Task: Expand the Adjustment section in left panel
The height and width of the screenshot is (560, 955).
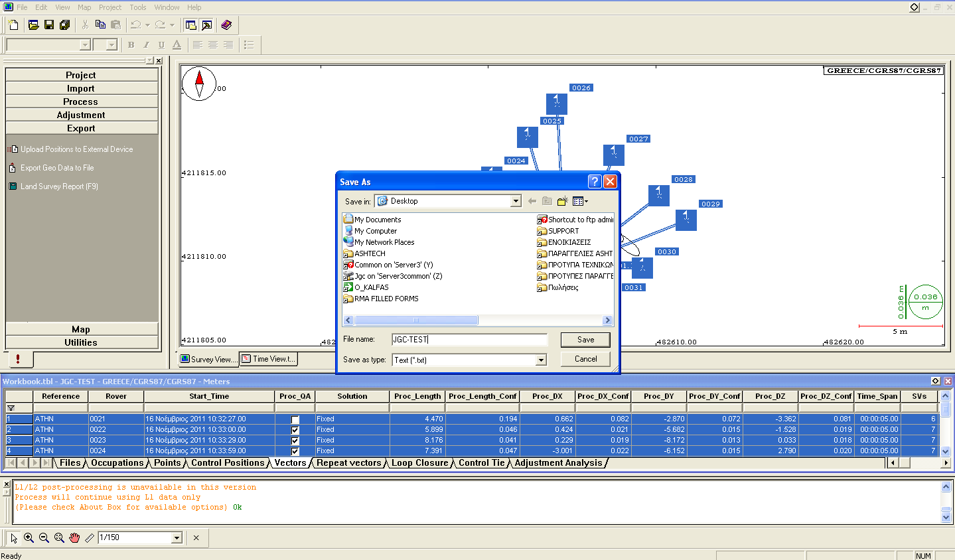Action: click(81, 115)
